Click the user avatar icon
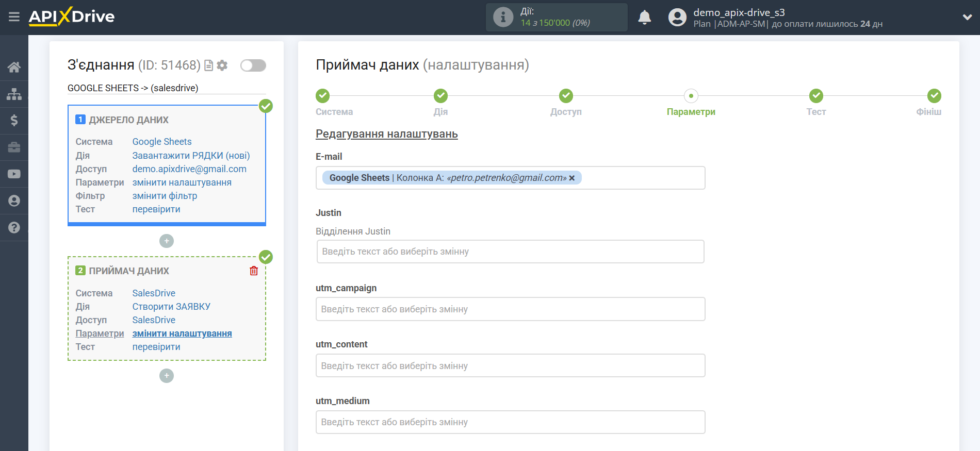The height and width of the screenshot is (451, 980). point(677,18)
